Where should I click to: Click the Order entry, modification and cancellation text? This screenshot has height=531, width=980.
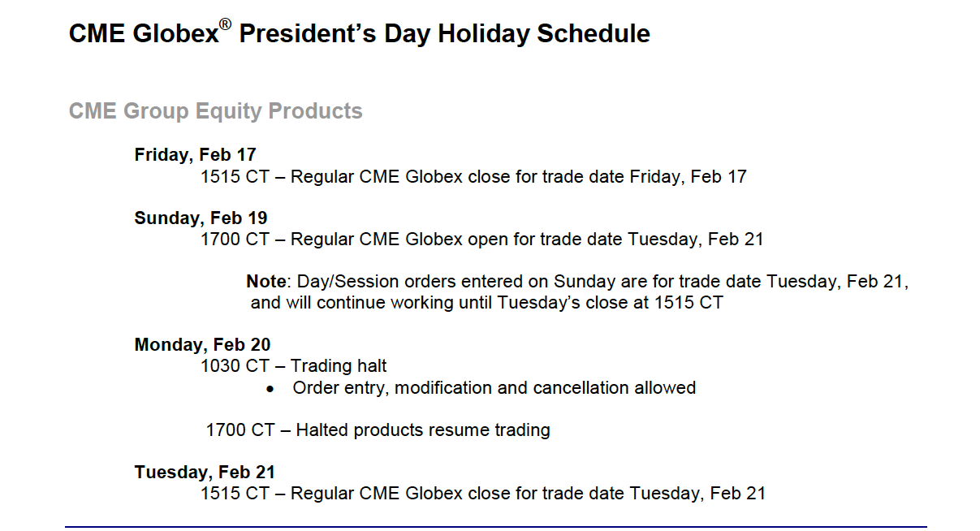[x=494, y=388]
